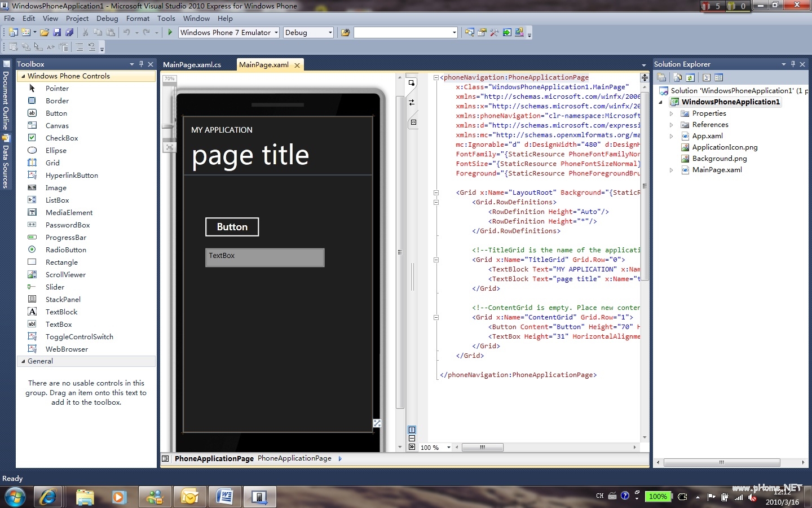Collapse the pane with the double-chevron icon
The image size is (812, 508).
point(412,447)
